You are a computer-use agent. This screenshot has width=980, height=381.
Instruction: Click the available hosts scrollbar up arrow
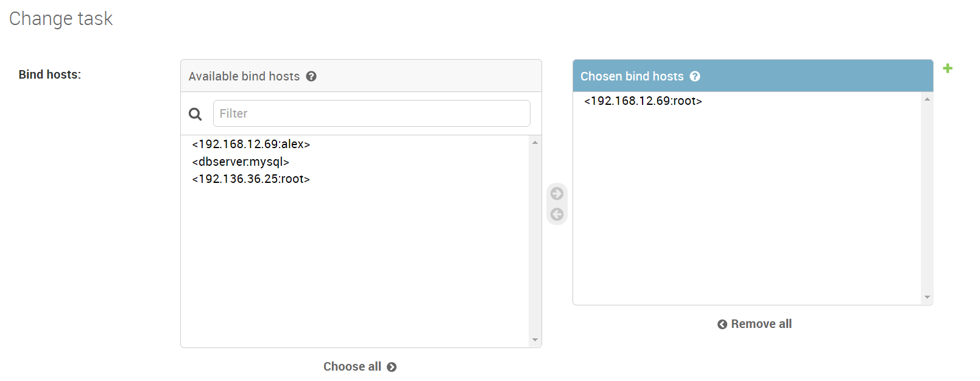[x=535, y=142]
